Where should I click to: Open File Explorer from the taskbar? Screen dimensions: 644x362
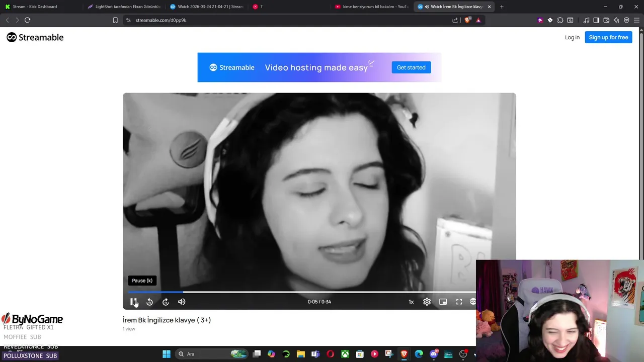click(x=300, y=354)
